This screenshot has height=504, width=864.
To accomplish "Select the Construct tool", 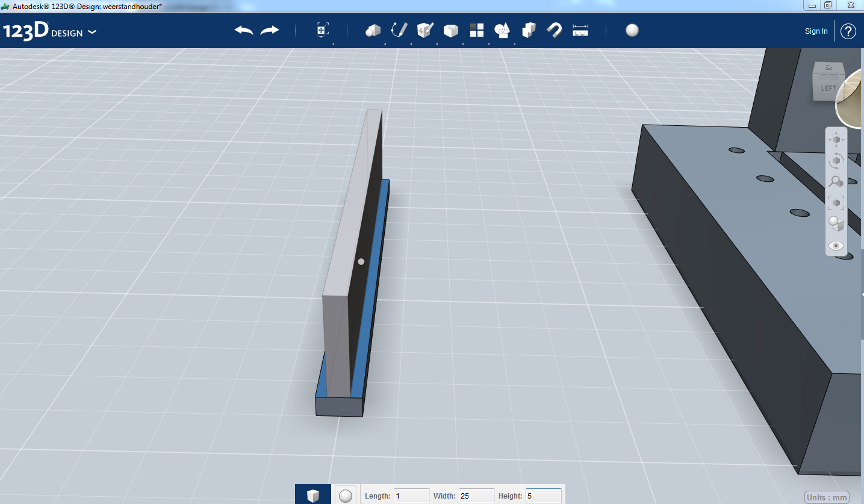I will click(x=425, y=30).
